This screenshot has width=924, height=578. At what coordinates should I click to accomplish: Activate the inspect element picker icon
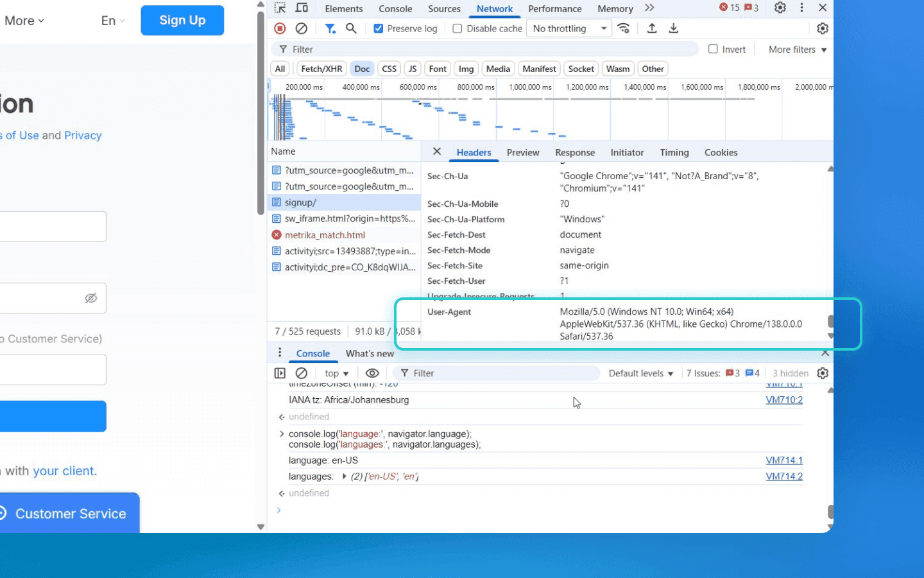(x=280, y=8)
